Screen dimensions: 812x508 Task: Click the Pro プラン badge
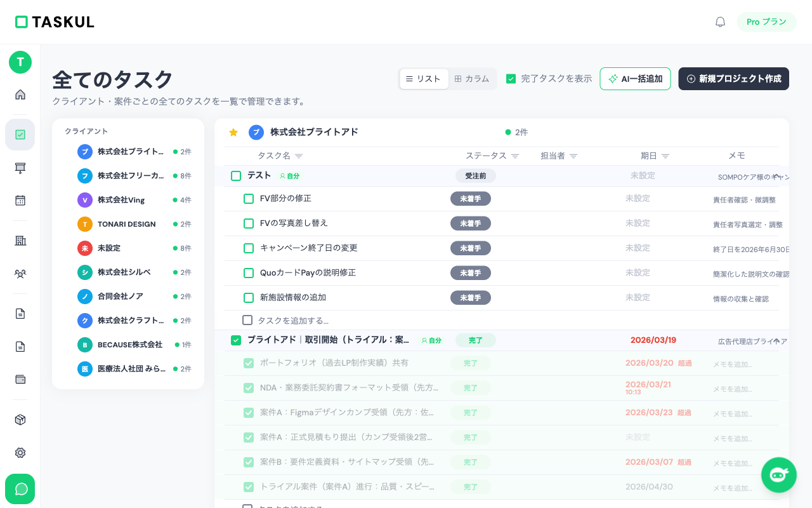coord(766,22)
